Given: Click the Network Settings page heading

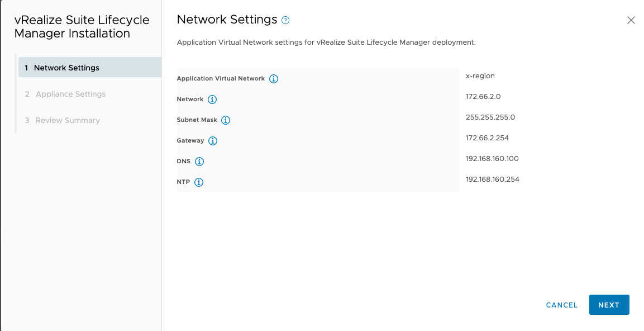Looking at the screenshot, I should click(227, 20).
